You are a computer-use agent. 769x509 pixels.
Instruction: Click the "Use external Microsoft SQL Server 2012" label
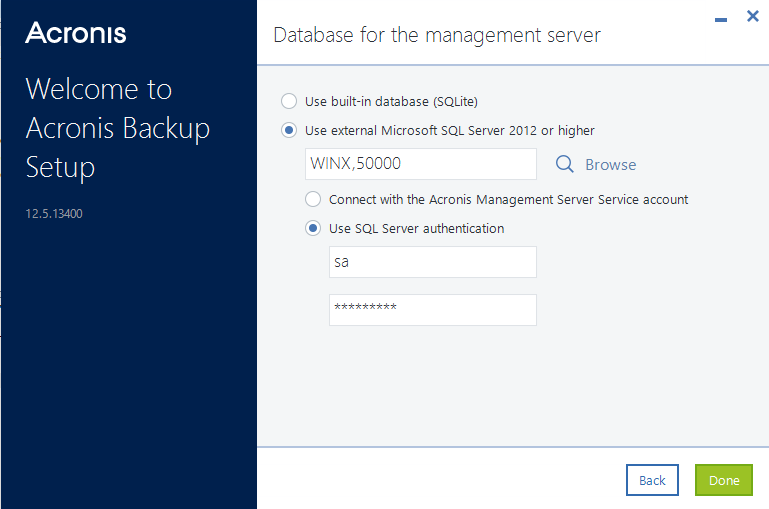[x=450, y=130]
